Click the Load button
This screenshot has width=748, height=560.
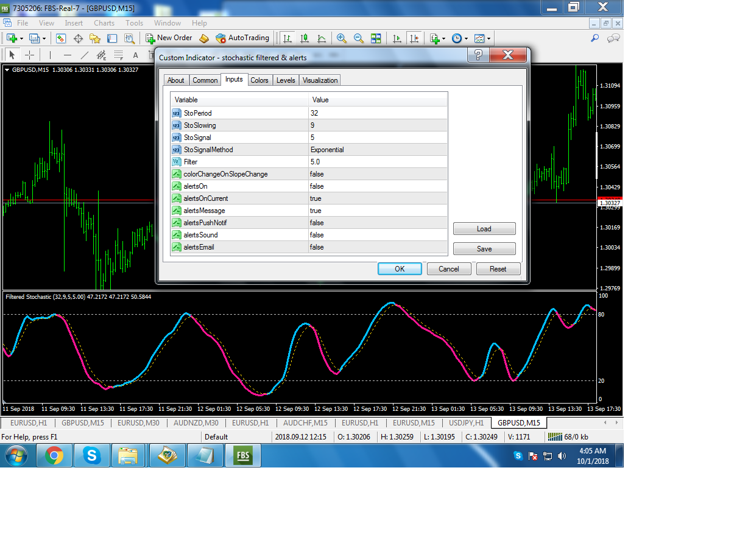click(x=484, y=229)
